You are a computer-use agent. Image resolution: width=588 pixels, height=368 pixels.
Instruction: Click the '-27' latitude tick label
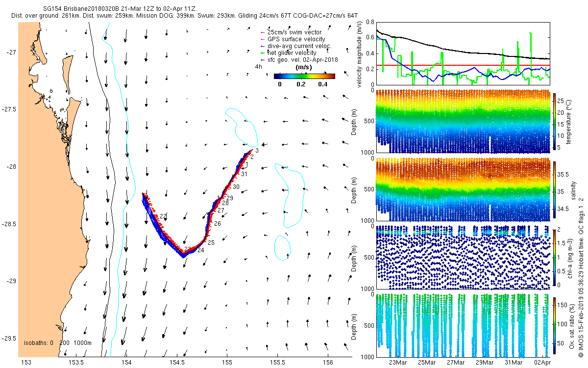pos(12,53)
